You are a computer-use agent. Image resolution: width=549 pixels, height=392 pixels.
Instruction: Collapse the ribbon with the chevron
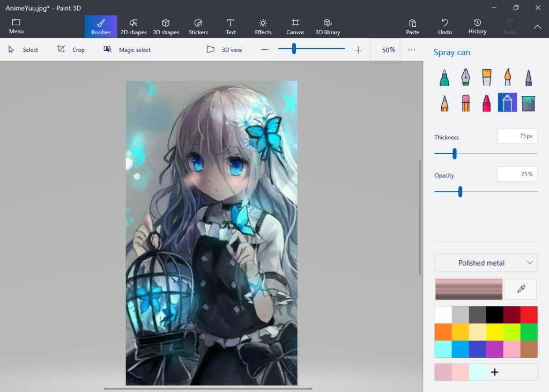[x=537, y=27]
